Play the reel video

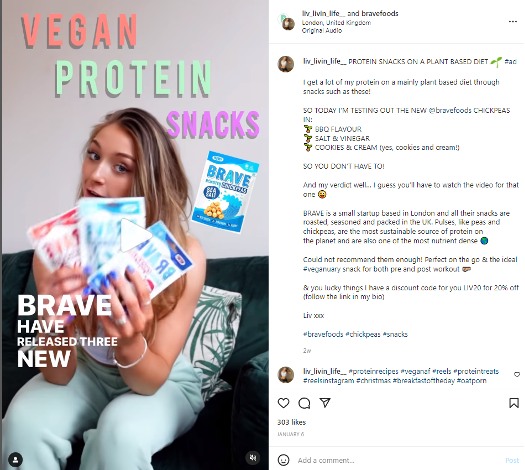click(134, 235)
